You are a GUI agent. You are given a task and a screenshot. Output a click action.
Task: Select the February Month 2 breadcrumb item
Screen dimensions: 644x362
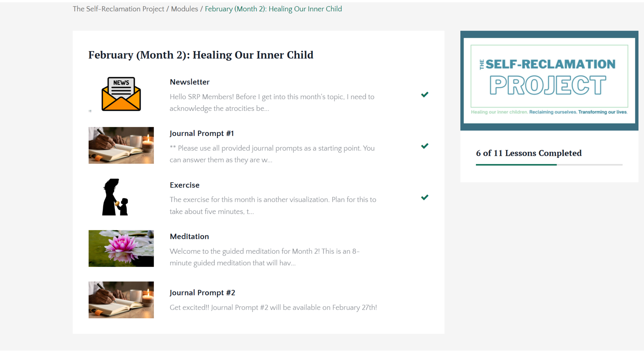click(x=273, y=9)
